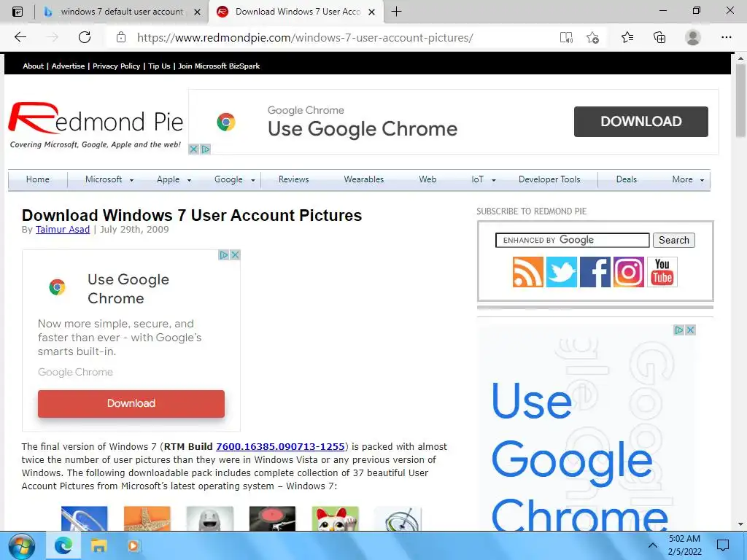Open the Reviews nav item
The image size is (747, 560).
(293, 179)
